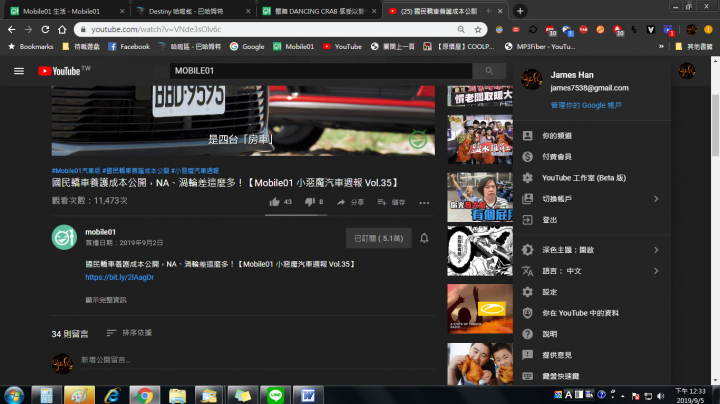The image size is (720, 404).
Task: Open 付費會員 in account menu
Action: (x=591, y=157)
